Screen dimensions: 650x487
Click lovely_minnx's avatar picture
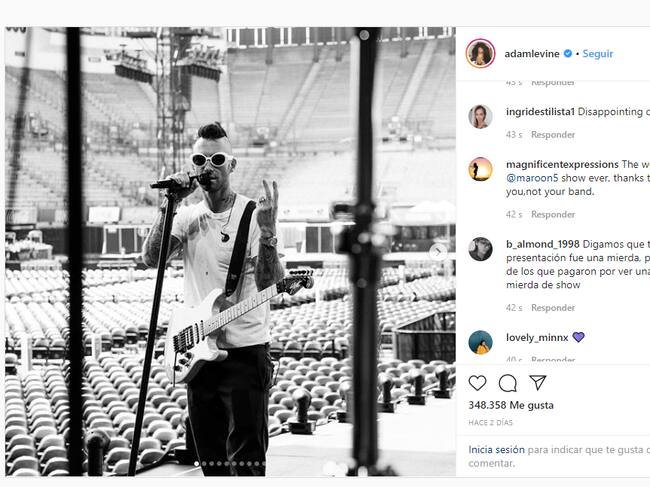(x=480, y=341)
